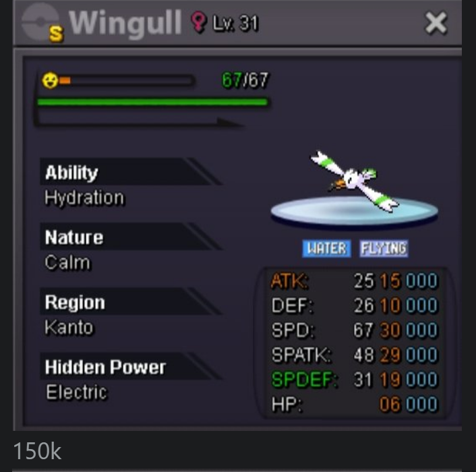Select the Hidden Power header
The image size is (476, 472).
131,367
